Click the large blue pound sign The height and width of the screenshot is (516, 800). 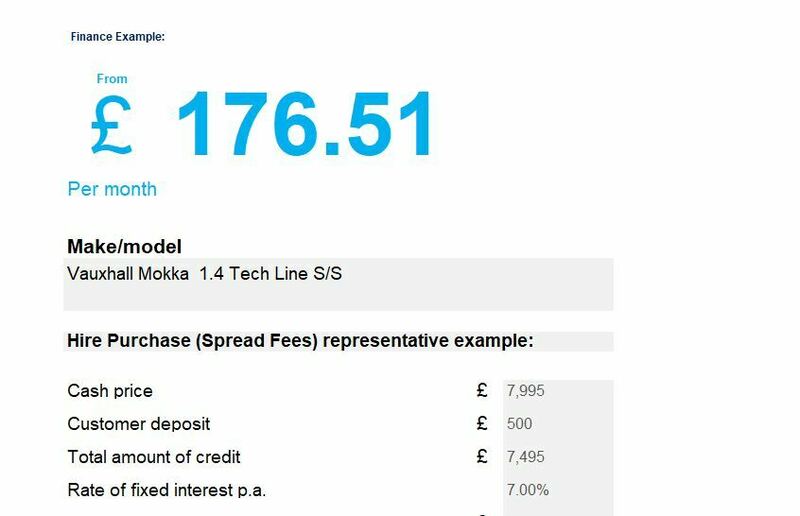(x=111, y=125)
